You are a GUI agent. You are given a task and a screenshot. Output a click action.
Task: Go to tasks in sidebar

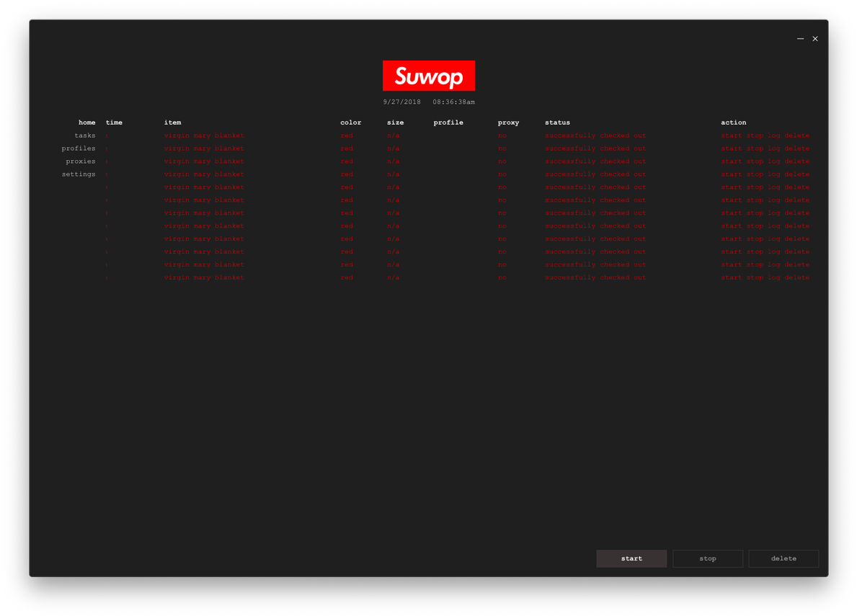tap(84, 135)
